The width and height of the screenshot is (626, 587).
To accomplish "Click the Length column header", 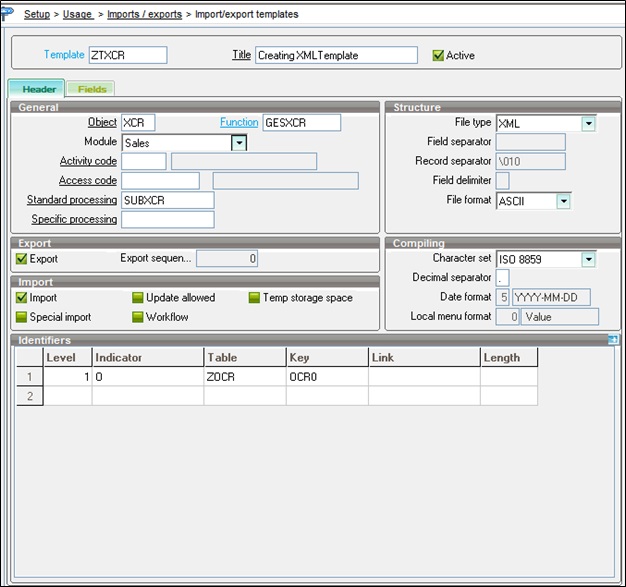I will (x=509, y=357).
